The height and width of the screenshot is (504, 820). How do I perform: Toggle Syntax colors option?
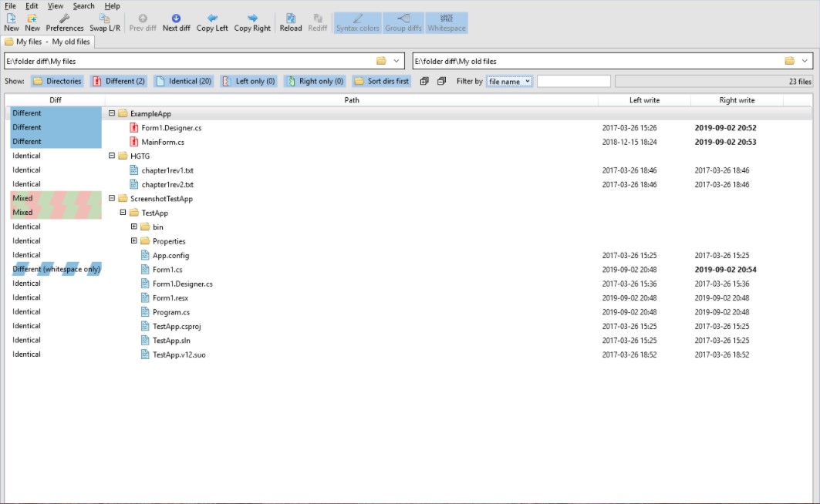pos(358,22)
